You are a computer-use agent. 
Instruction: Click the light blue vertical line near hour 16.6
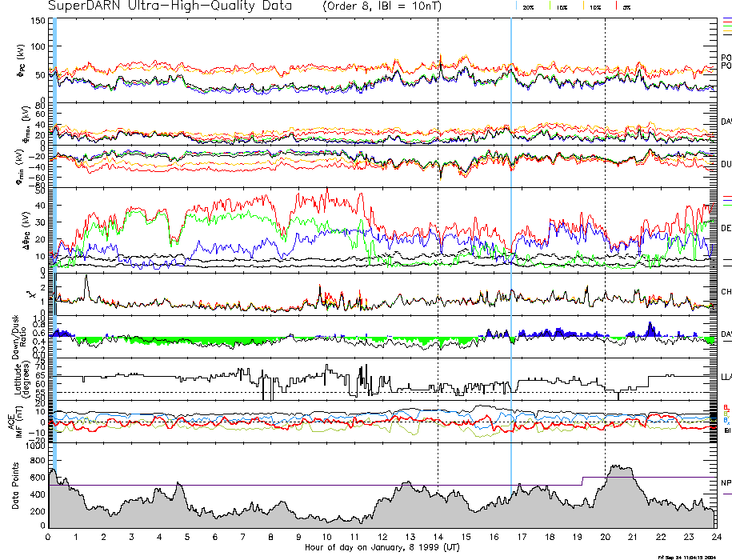[511, 240]
